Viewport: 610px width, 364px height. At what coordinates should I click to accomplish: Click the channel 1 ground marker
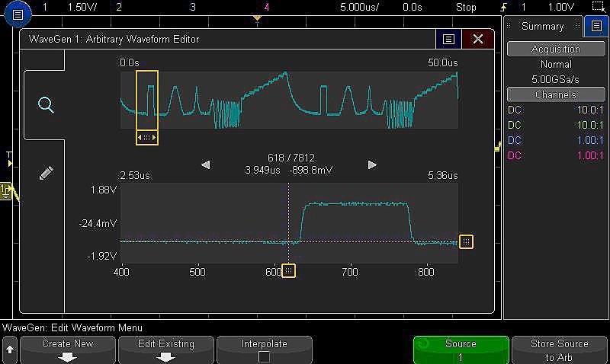pyautogui.click(x=5, y=190)
